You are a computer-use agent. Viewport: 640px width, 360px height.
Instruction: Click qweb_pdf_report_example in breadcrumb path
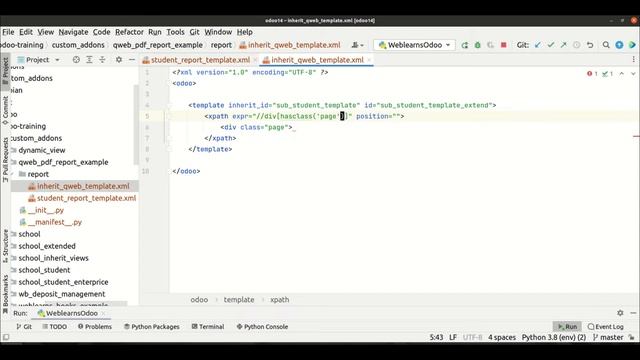[x=158, y=45]
